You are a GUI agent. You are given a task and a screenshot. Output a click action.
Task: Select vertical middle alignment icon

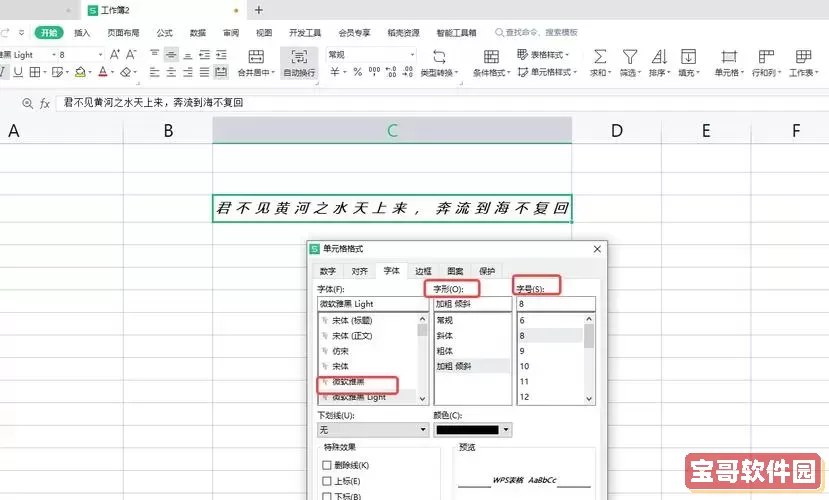171,54
